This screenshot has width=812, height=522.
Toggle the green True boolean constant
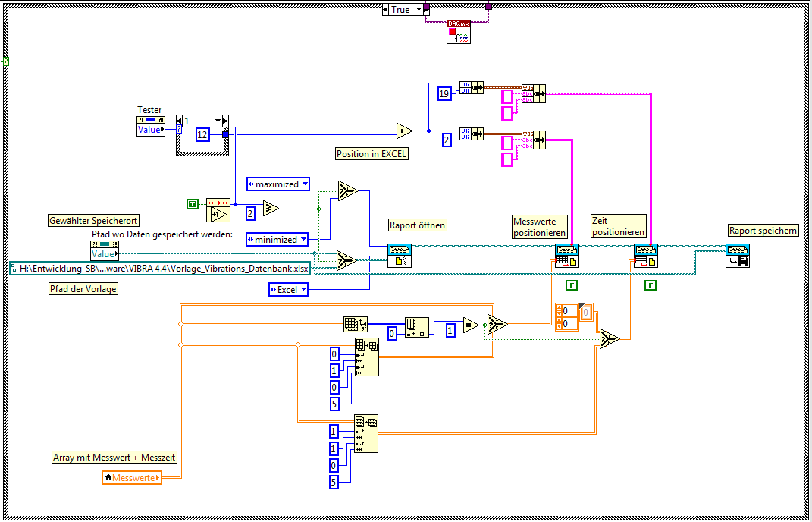[192, 204]
